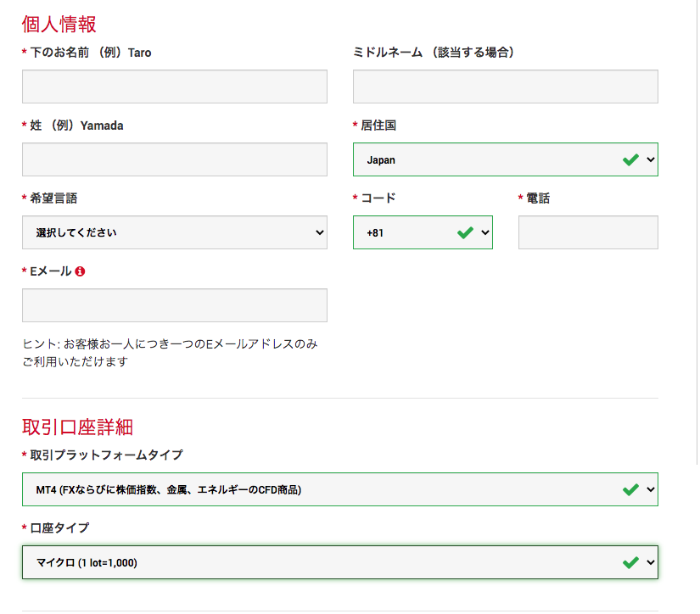Select the 電話 phone number field
Viewport: 700px width, 614px height.
tap(588, 232)
